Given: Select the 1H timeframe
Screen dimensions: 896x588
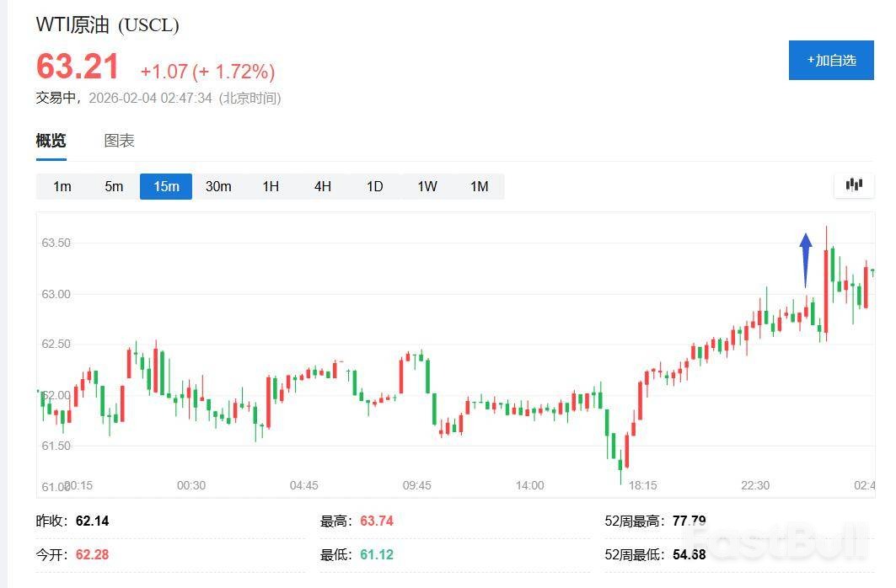Looking at the screenshot, I should pos(271,186).
